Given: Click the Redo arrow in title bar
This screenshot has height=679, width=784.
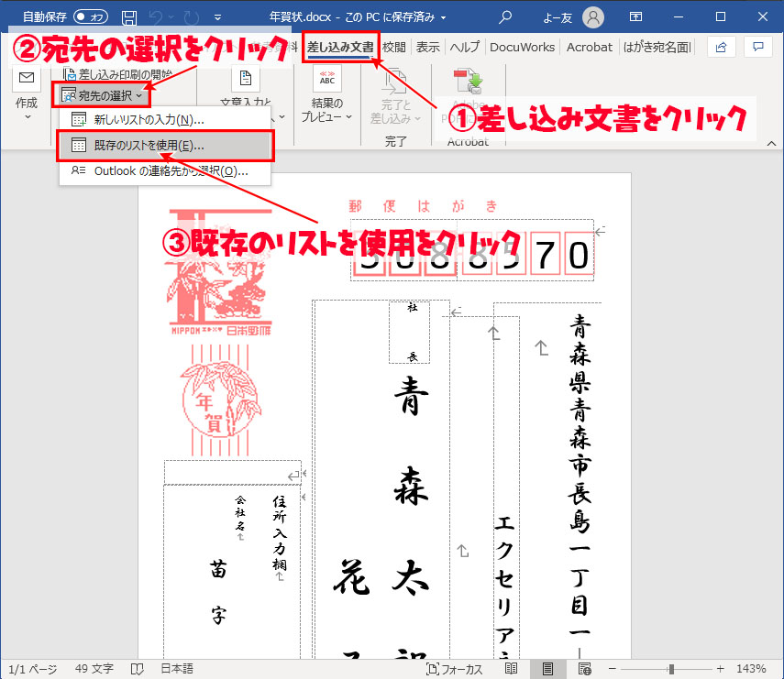Looking at the screenshot, I should (191, 17).
